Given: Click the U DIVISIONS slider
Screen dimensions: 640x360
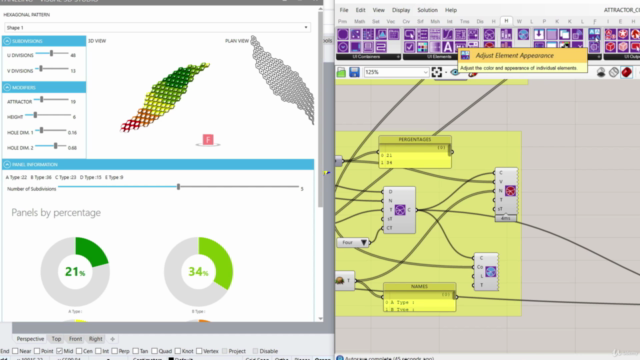Looking at the screenshot, I should click(52, 53).
